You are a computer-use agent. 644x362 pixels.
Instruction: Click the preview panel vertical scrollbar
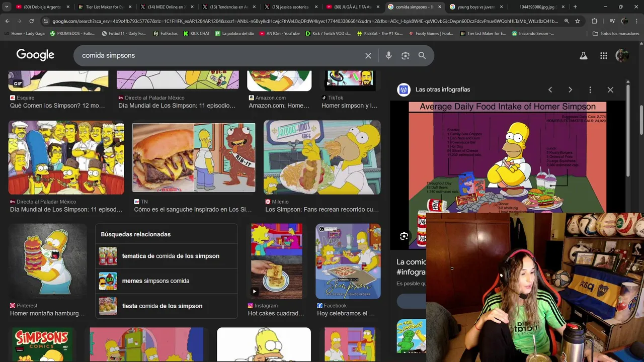click(628, 131)
